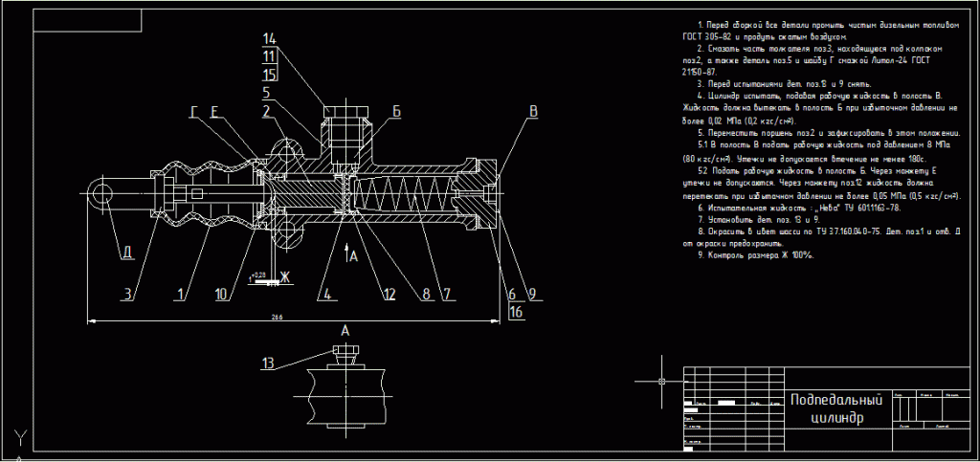Select callout number 13 in detail view A
980x462 pixels.
coord(268,363)
